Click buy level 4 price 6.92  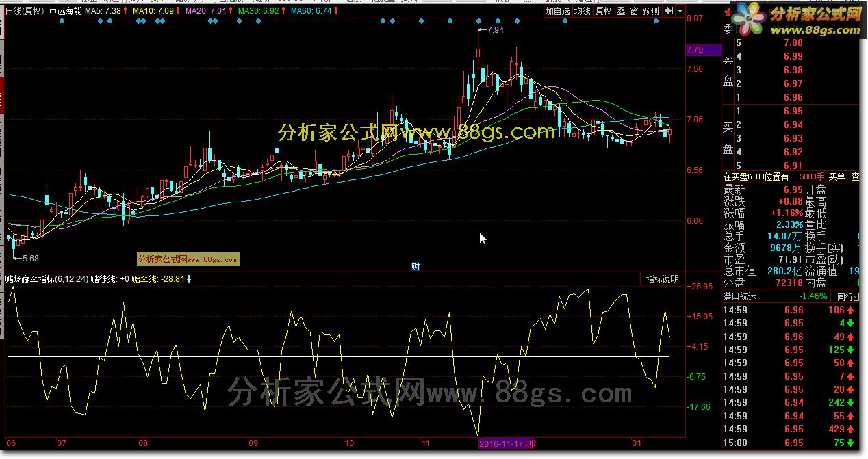pyautogui.click(x=793, y=152)
